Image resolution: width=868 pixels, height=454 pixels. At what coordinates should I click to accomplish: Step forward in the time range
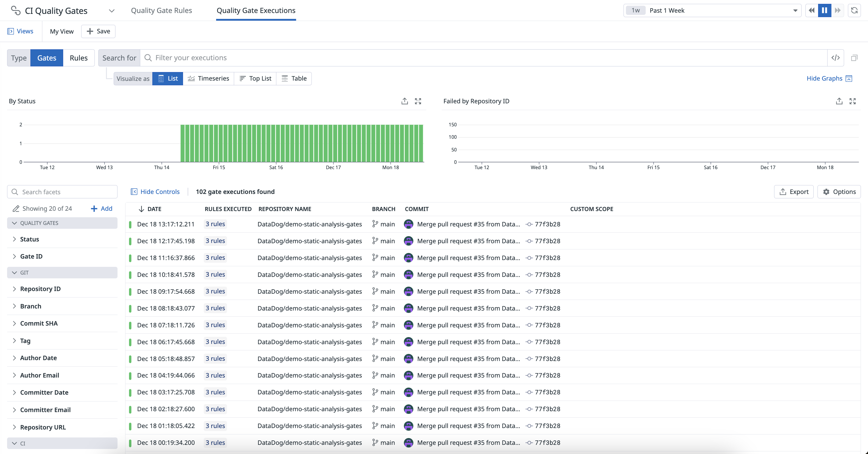(x=837, y=10)
